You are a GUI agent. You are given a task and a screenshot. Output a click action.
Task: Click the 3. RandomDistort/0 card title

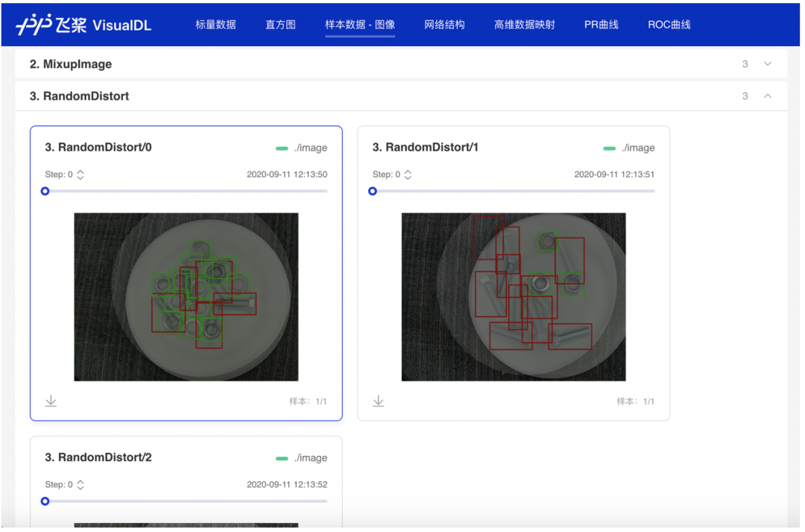(98, 148)
